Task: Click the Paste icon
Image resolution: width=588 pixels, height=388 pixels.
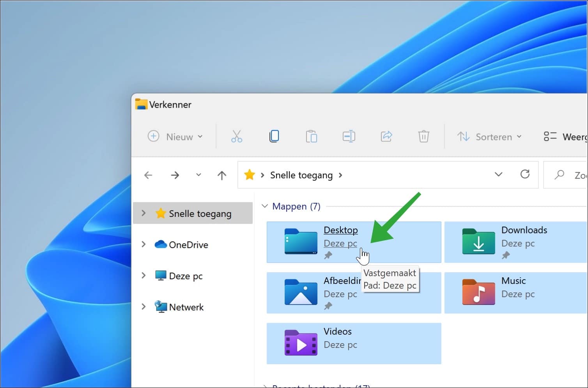Action: (x=312, y=136)
